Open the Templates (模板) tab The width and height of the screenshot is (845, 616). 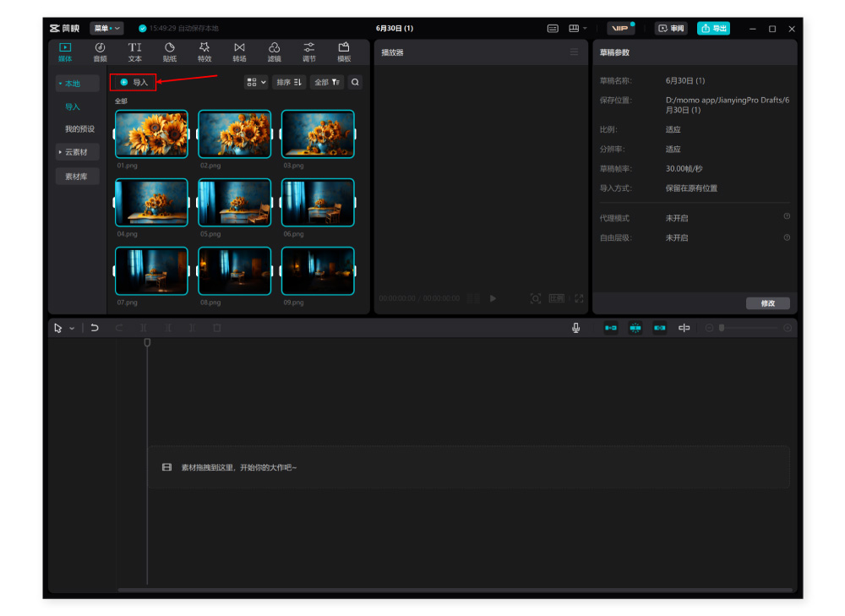(x=344, y=52)
